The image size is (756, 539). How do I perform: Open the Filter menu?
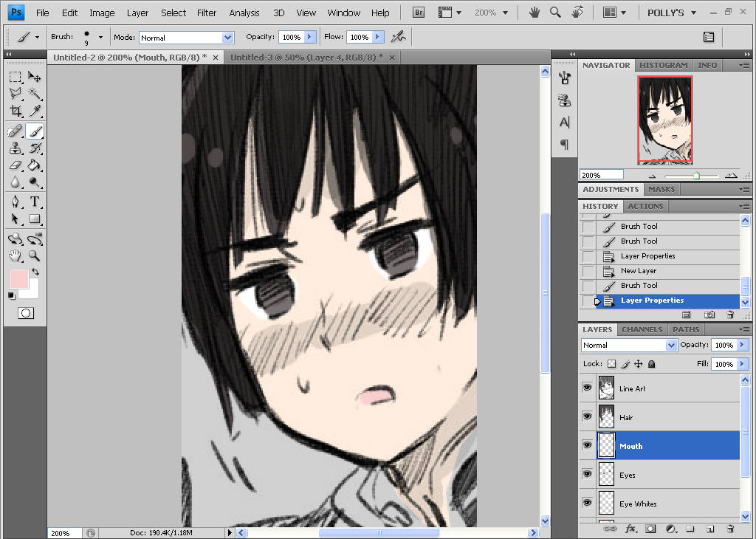pos(207,13)
